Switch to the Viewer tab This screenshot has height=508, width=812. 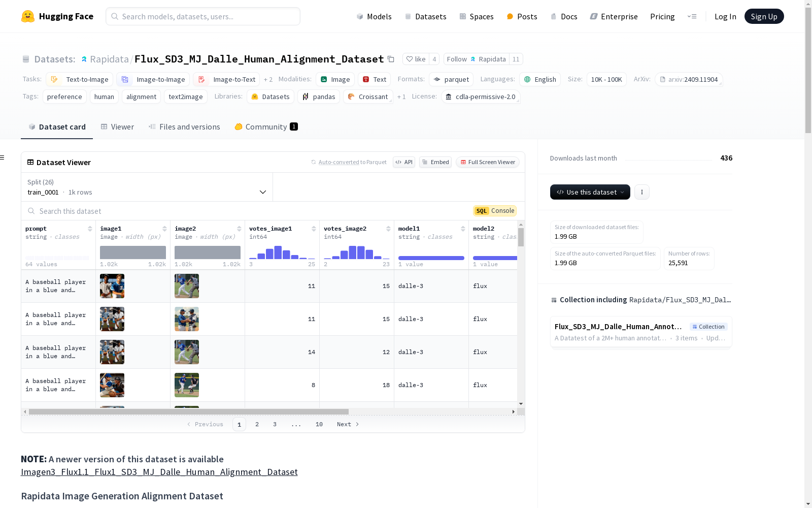(x=117, y=127)
